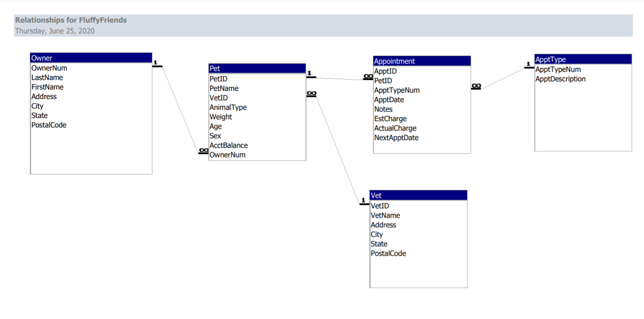Click the infinity symbol near OwnerNum in Pet

pyautogui.click(x=203, y=151)
